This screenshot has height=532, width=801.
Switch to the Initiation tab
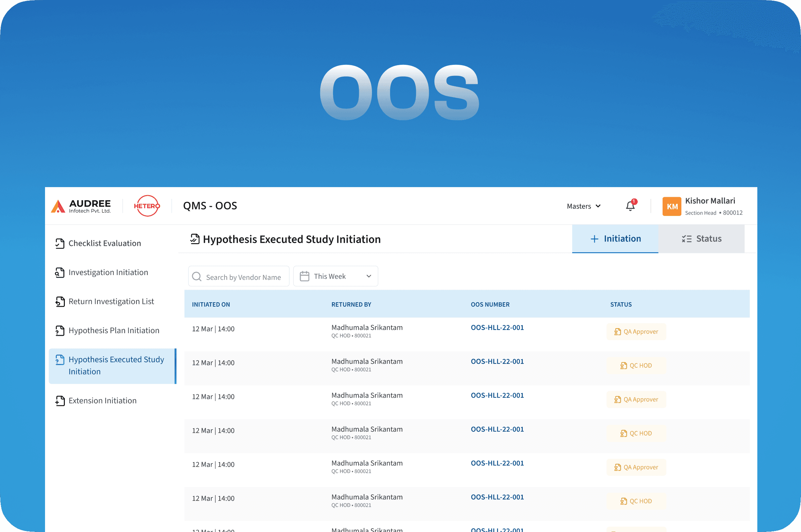[x=615, y=239]
